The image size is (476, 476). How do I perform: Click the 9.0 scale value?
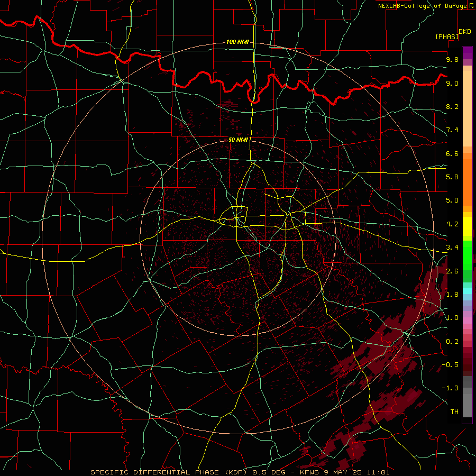point(452,83)
